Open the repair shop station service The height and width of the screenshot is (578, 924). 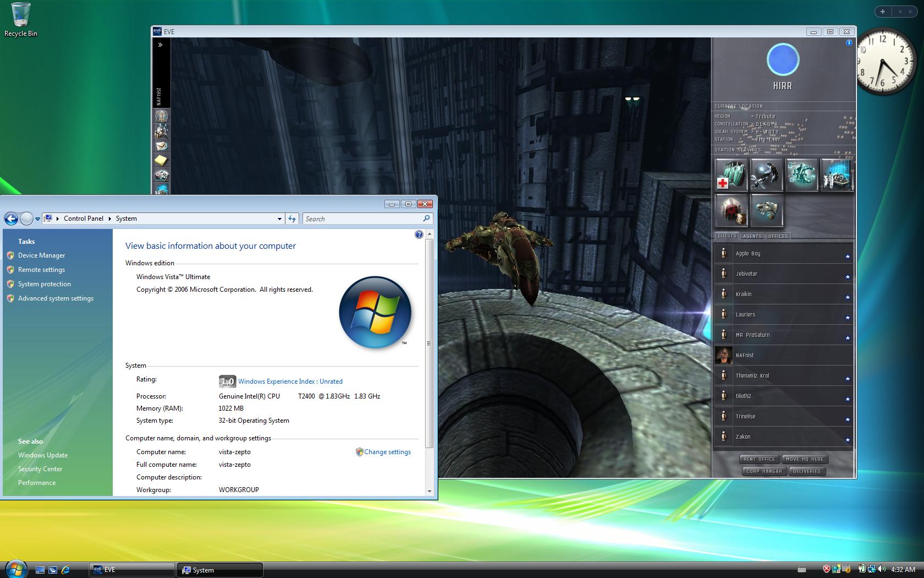coord(767,175)
